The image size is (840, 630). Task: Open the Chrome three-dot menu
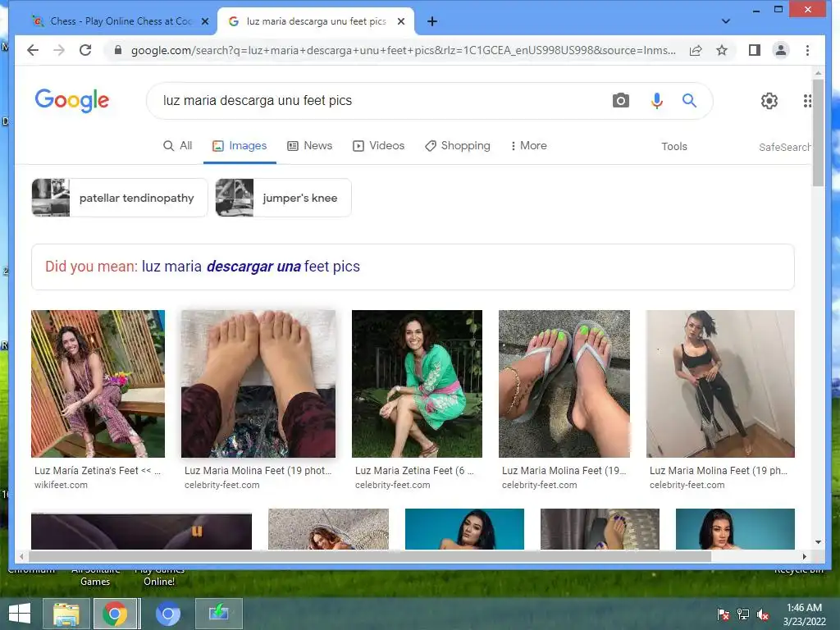coord(807,50)
